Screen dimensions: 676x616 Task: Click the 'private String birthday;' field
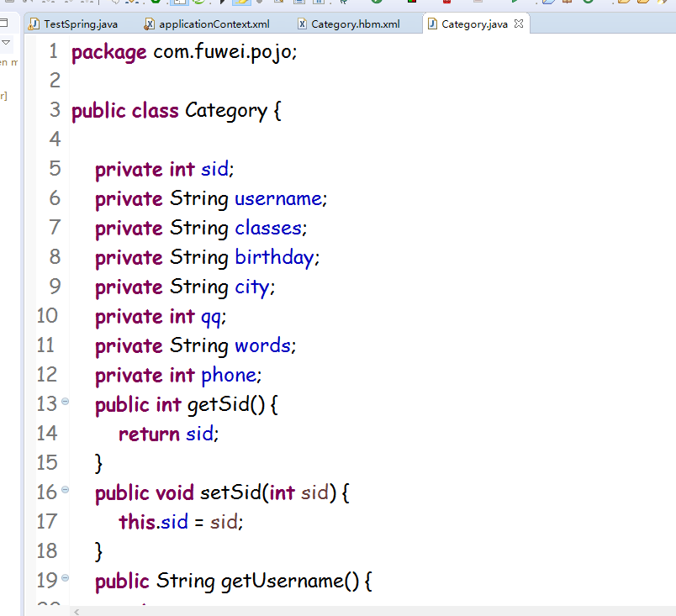[208, 258]
